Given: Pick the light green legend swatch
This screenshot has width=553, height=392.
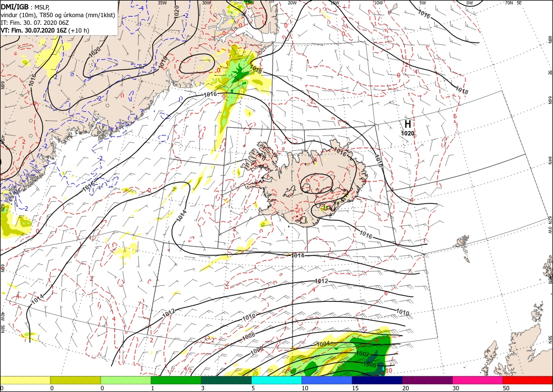Looking at the screenshot, I should coord(126,380).
